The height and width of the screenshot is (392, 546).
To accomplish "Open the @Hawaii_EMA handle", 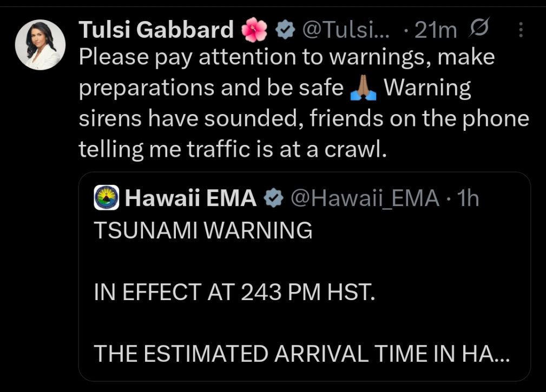I will tap(365, 198).
